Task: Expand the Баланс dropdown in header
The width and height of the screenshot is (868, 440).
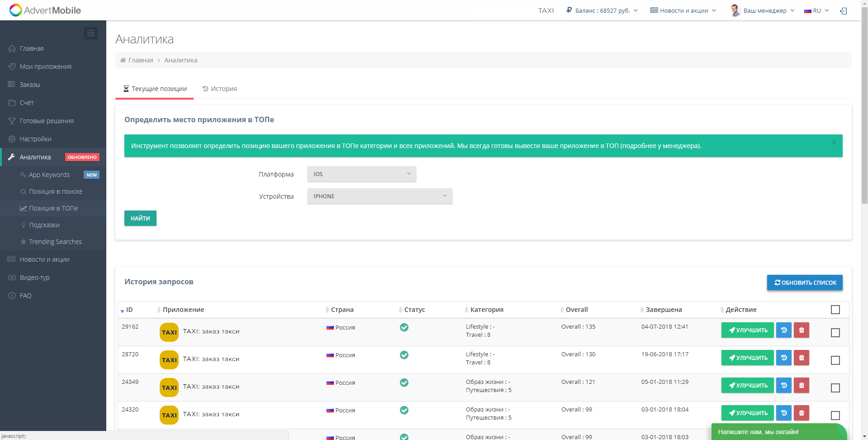Action: pyautogui.click(x=602, y=10)
